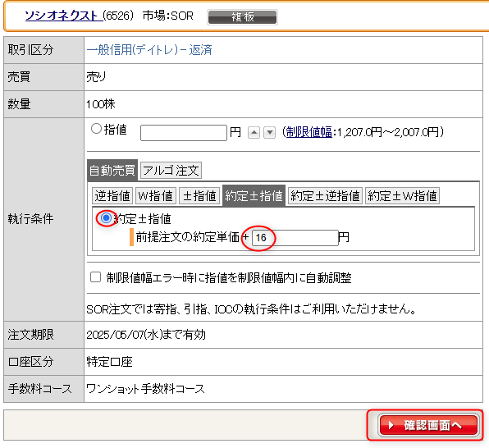
Task: Click the 約定単価 offset field containing 16
Action: [x=295, y=238]
